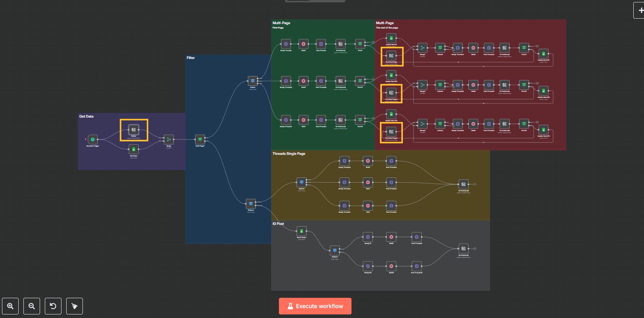Add a node after To Published6 output
Image resolution: width=644 pixels, height=318 pixels.
click(x=475, y=184)
